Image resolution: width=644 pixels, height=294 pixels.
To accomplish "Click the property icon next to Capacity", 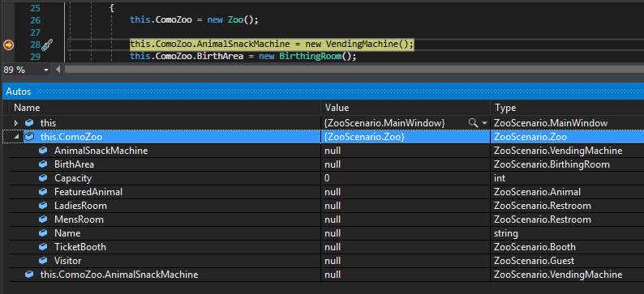I will click(x=43, y=178).
